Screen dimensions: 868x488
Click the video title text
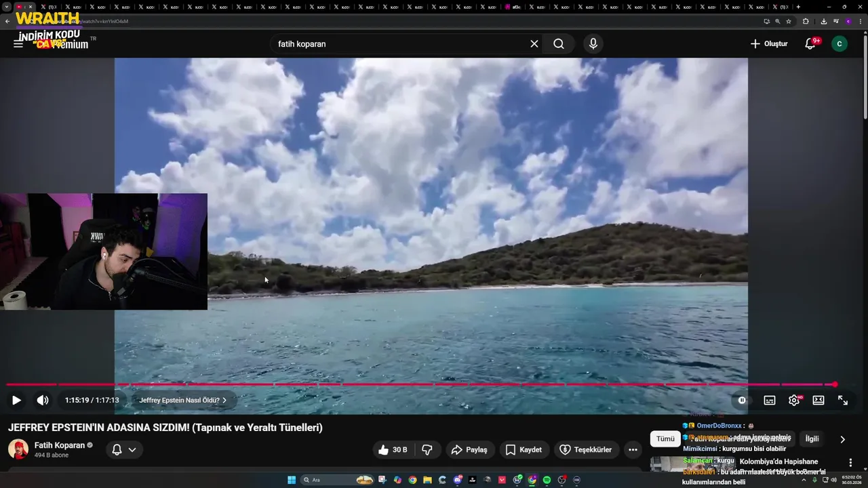165,428
